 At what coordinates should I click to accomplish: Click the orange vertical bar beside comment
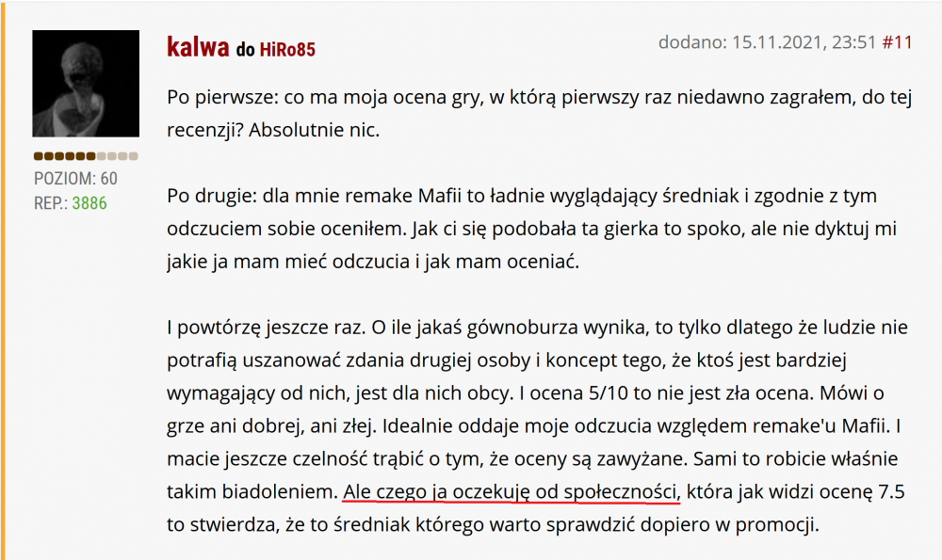click(x=4, y=282)
